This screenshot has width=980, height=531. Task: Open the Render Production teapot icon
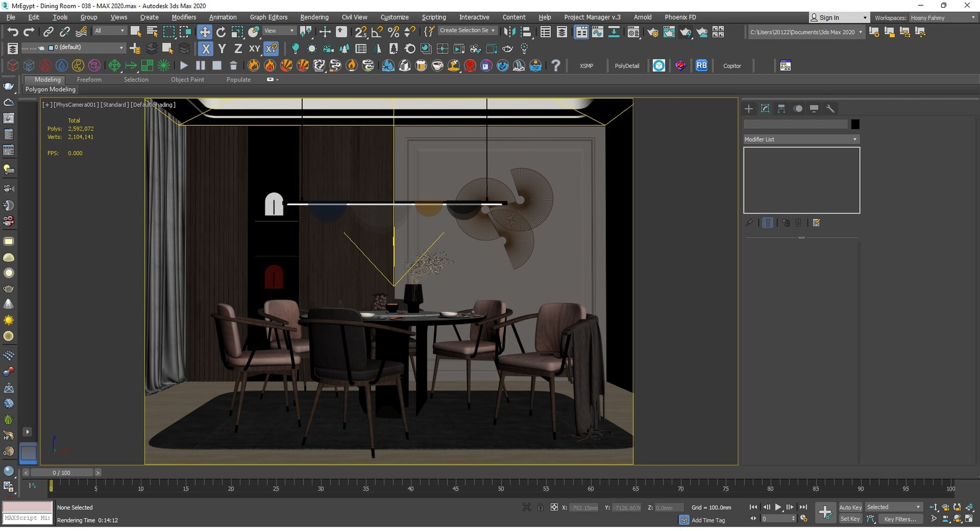tap(686, 32)
